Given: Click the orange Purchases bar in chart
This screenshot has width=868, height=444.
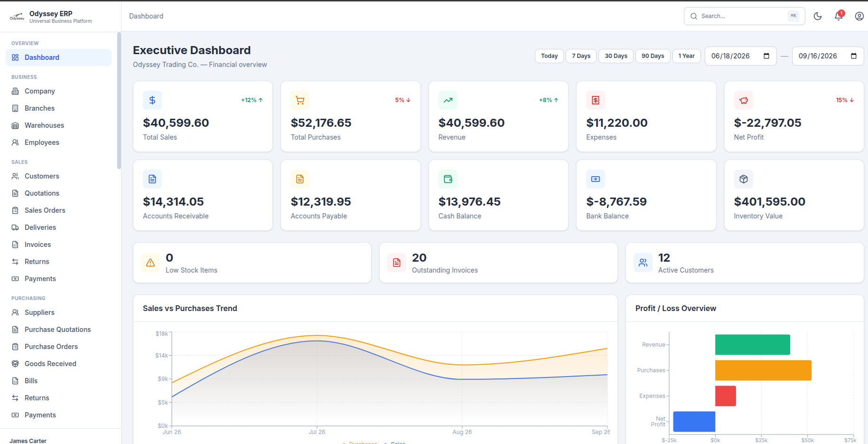Looking at the screenshot, I should pos(763,370).
